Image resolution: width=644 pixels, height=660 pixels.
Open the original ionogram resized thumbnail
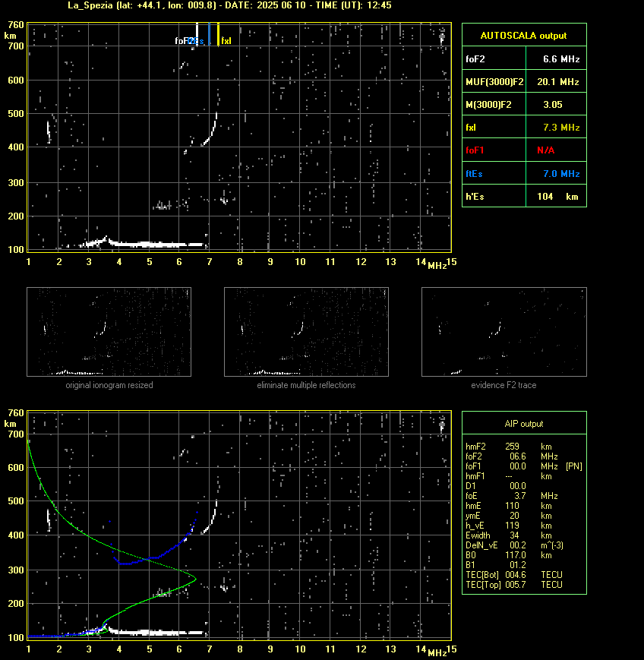[x=109, y=332]
